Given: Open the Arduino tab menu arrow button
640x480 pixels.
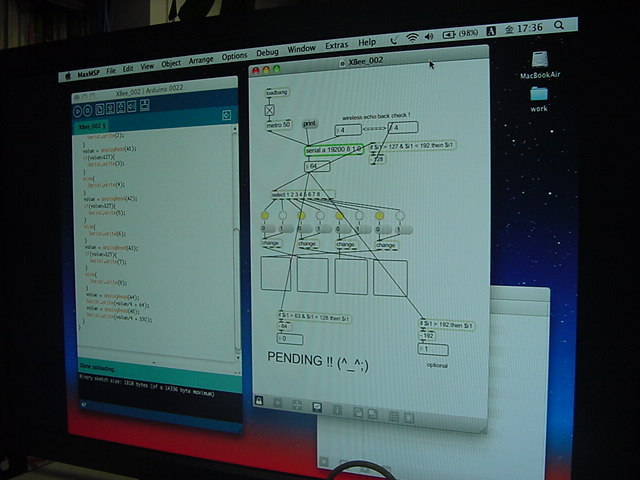Looking at the screenshot, I should (227, 115).
